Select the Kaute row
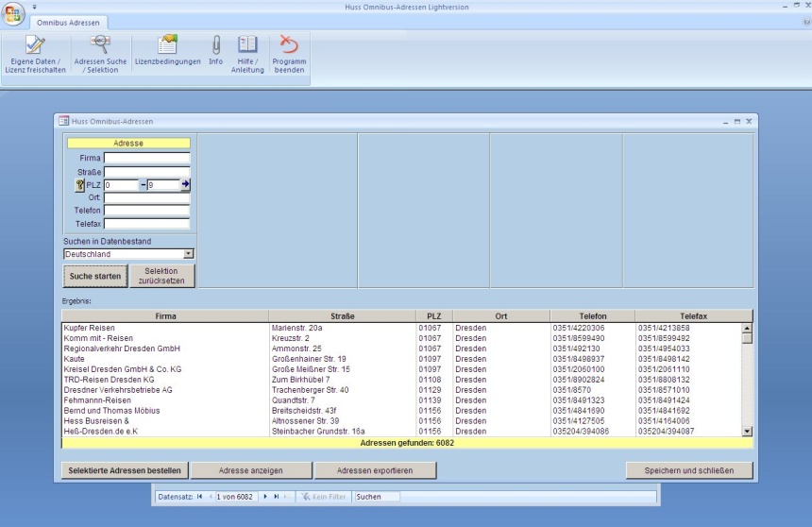This screenshot has width=812, height=527. click(x=401, y=359)
